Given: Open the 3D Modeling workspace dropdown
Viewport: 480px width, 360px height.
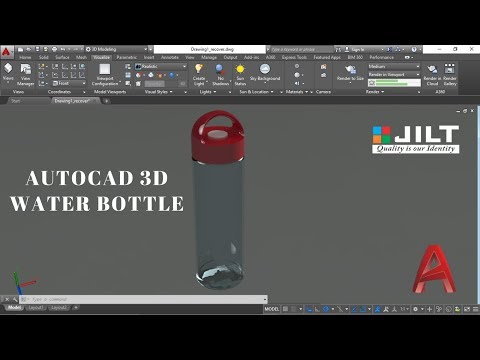Looking at the screenshot, I should coord(116,49).
